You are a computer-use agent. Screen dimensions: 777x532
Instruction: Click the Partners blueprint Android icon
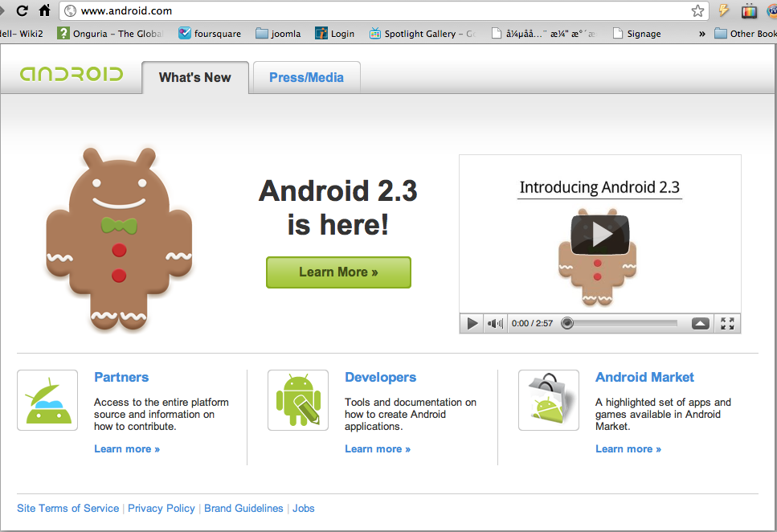pos(47,400)
